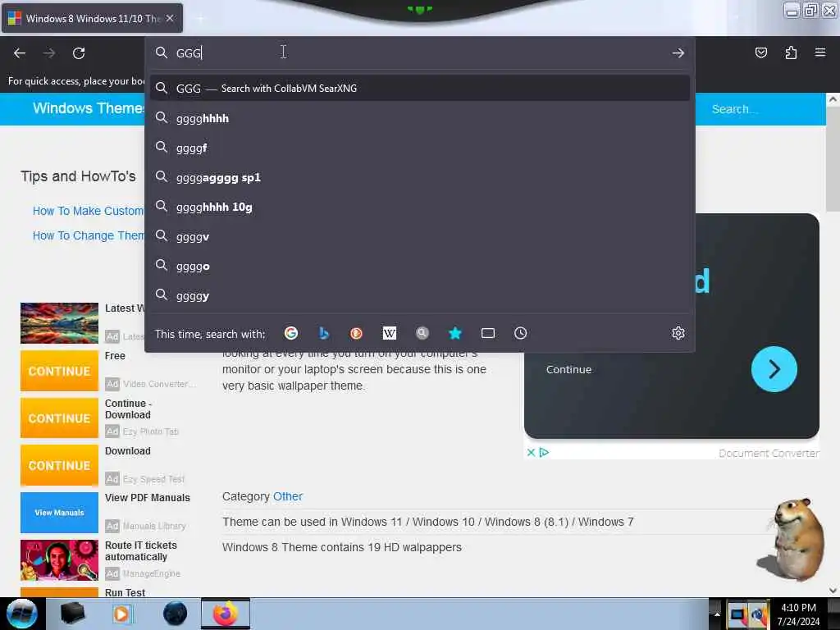Open a new tab with plus button
Image resolution: width=840 pixels, height=630 pixels.
(200, 19)
